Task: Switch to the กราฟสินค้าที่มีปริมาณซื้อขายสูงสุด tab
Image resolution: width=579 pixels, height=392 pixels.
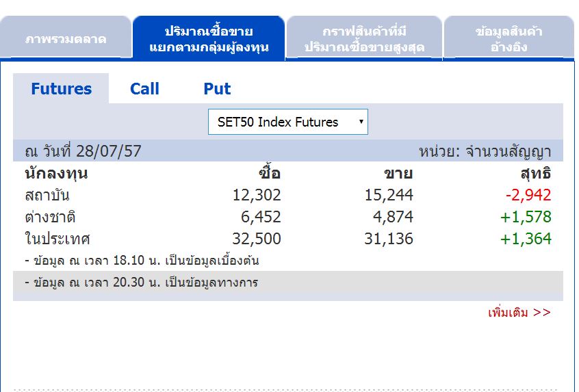Action: click(x=364, y=39)
